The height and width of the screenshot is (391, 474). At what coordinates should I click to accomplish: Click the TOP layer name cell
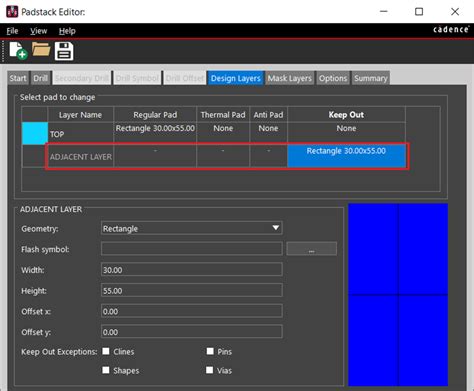81,134
